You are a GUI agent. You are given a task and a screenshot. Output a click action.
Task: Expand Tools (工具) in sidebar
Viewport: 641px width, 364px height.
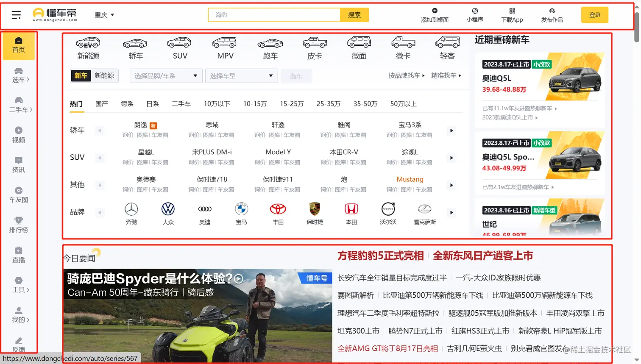(20, 285)
